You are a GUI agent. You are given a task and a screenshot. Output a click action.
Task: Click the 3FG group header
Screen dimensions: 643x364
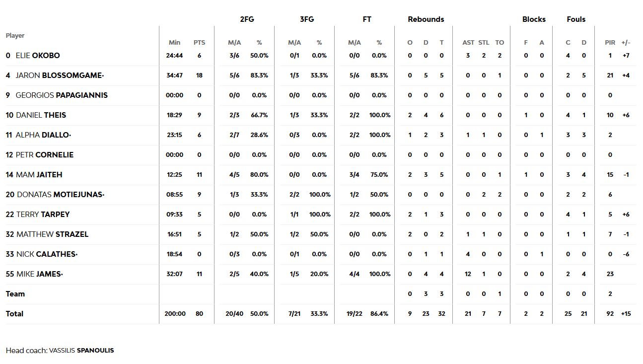pos(307,19)
